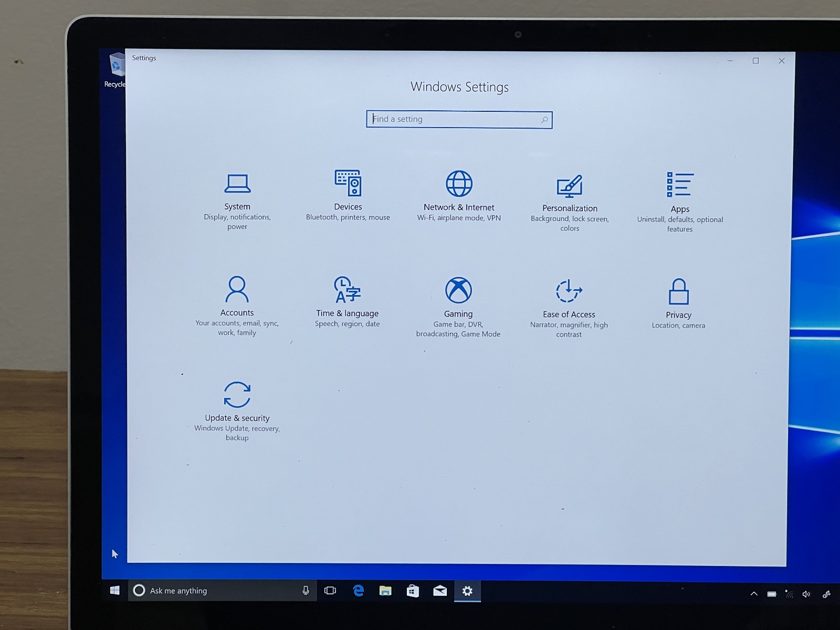Open Update & security settings
The image size is (840, 630).
click(x=237, y=411)
